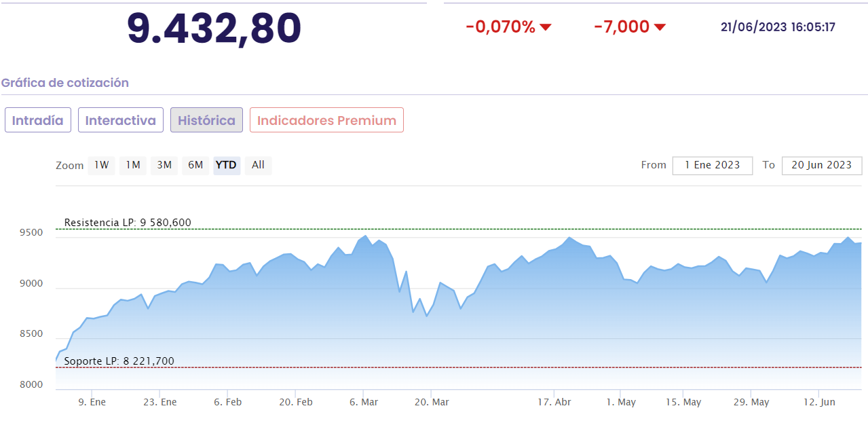
Task: Choose the 1M zoom range
Action: point(133,165)
